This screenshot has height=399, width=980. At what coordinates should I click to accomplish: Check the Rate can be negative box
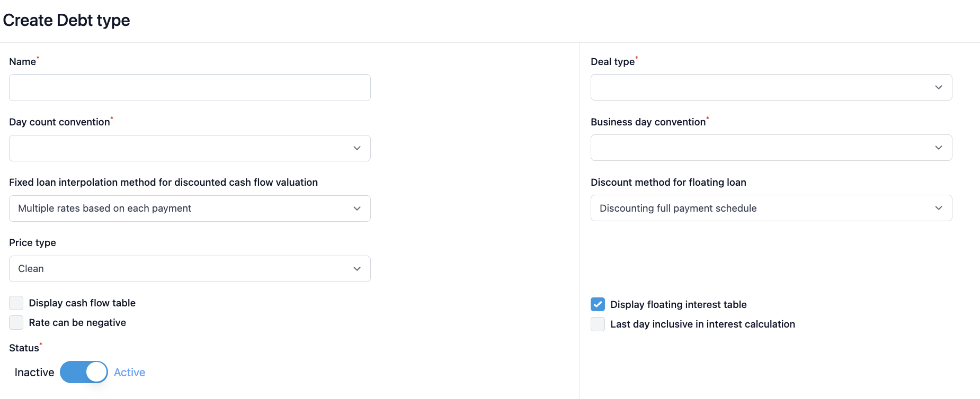pos(16,322)
